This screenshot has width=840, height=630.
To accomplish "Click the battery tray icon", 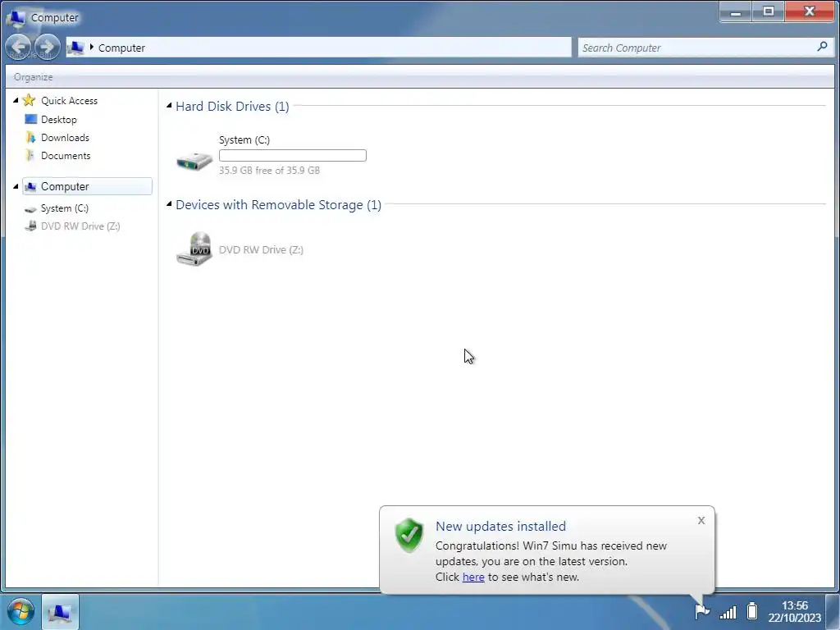I will [752, 610].
